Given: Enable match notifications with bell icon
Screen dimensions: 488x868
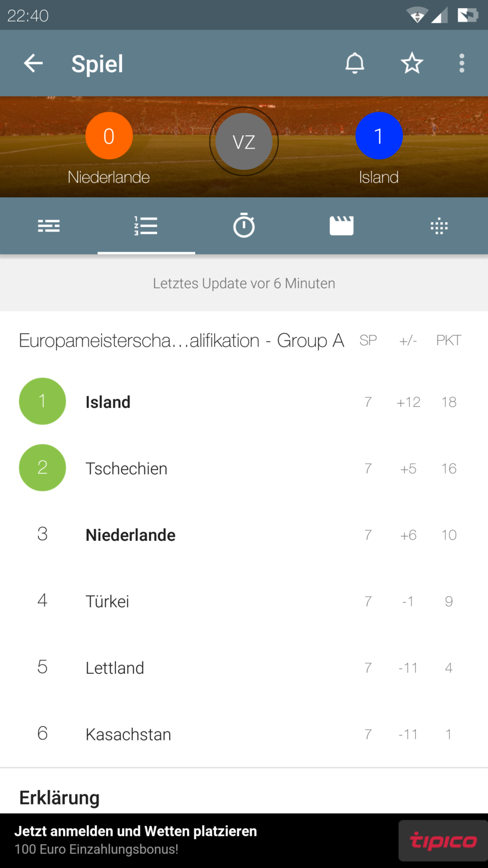Looking at the screenshot, I should point(355,63).
